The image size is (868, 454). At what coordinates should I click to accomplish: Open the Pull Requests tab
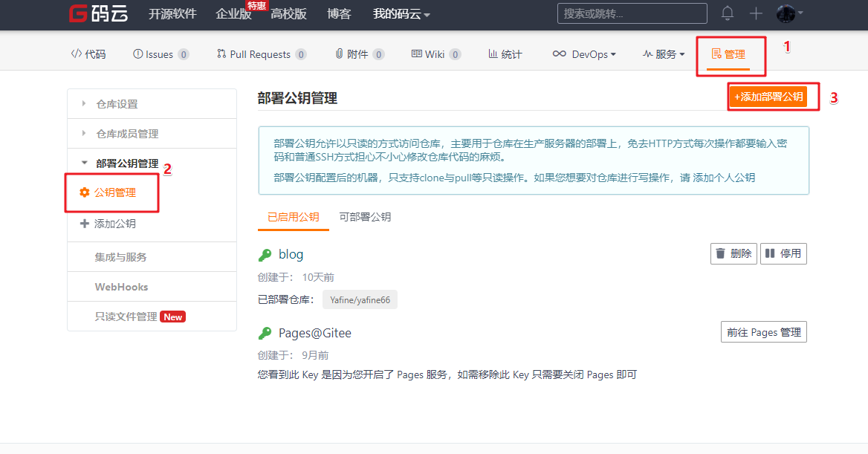tap(261, 54)
